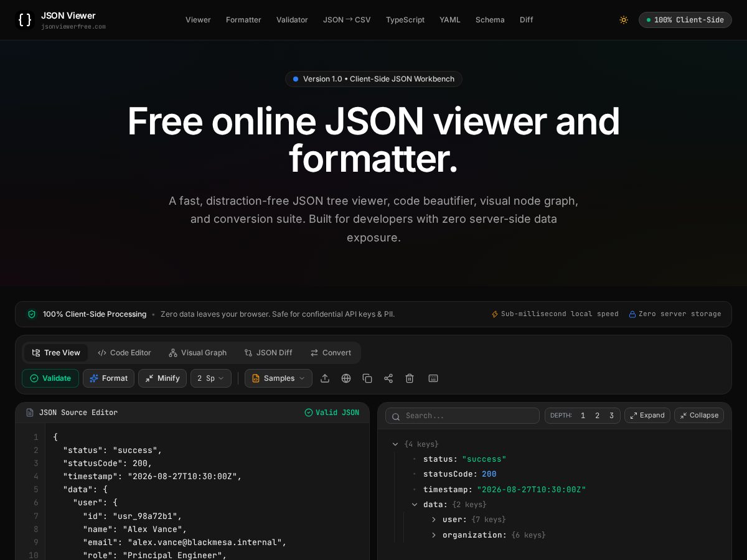
Task: Click the keyboard shortcuts icon
Action: point(433,378)
